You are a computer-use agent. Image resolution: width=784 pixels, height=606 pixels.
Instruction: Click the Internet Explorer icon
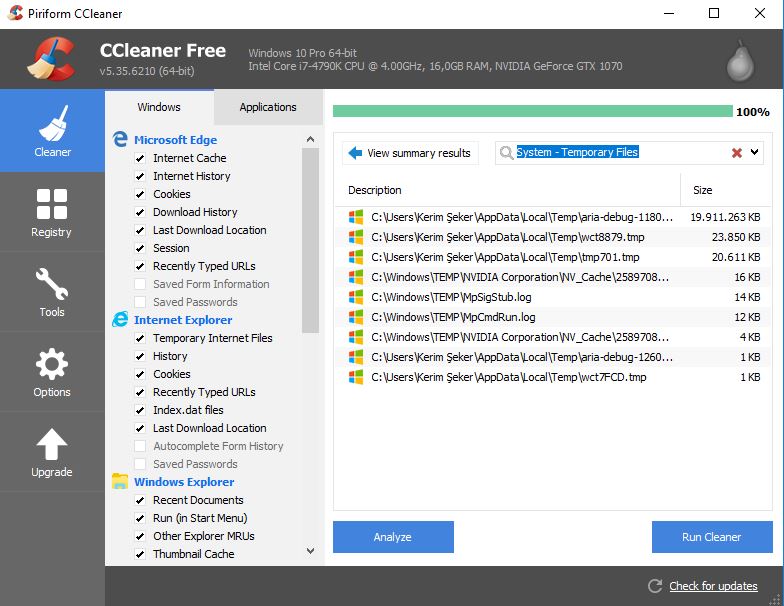[120, 319]
